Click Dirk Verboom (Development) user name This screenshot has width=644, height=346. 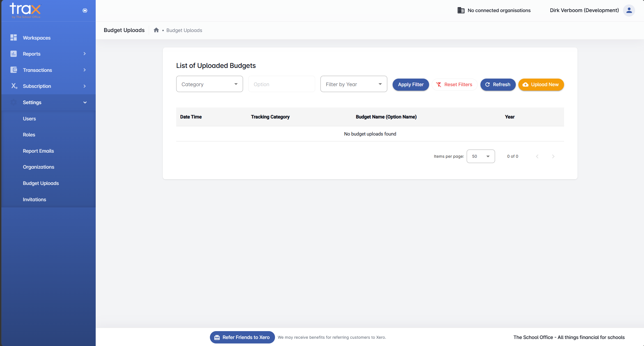click(584, 10)
